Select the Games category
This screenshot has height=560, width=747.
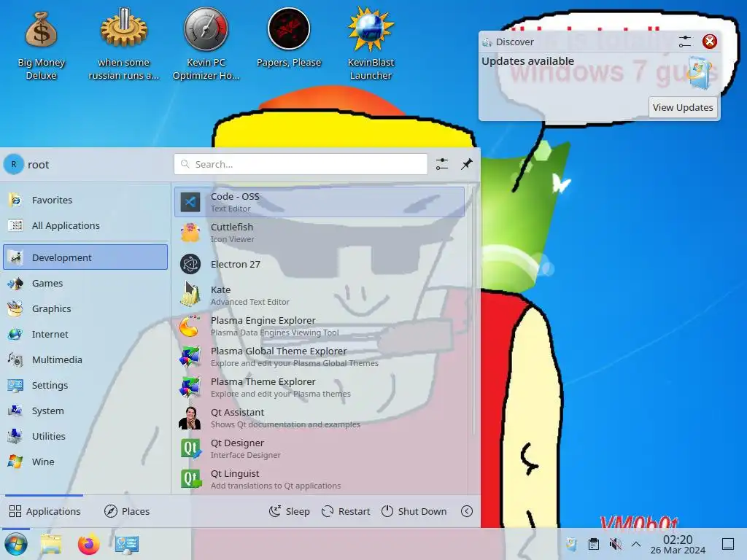point(86,283)
